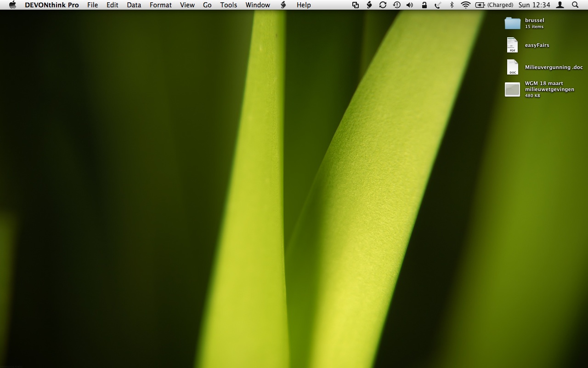This screenshot has height=368, width=588.
Task: Open the Edit menu
Action: (x=112, y=5)
